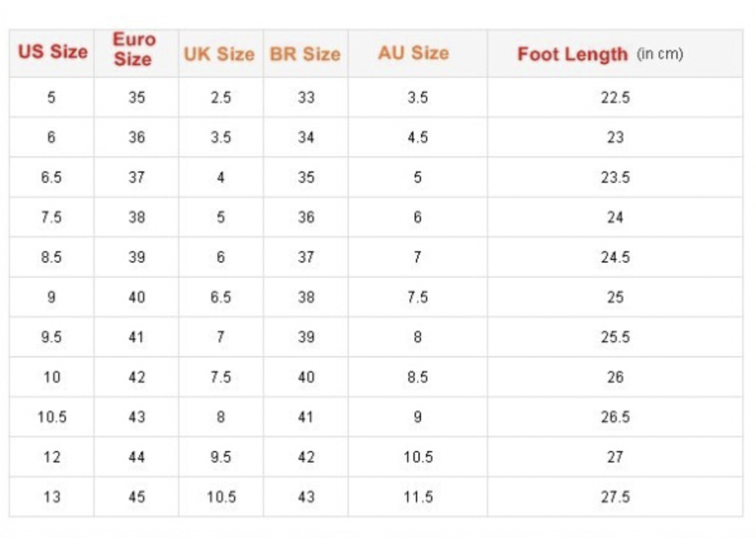The height and width of the screenshot is (539, 756).
Task: Click the Foot Length value 22.5
Action: point(615,97)
